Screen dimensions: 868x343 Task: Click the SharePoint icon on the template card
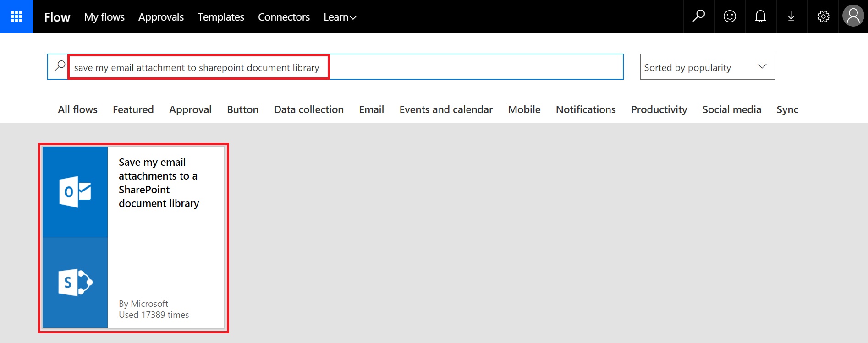pos(75,282)
